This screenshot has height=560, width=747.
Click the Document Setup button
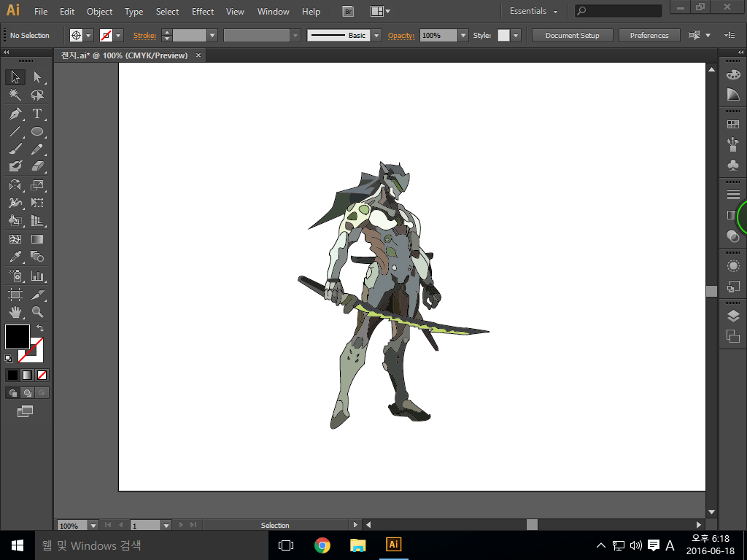572,35
